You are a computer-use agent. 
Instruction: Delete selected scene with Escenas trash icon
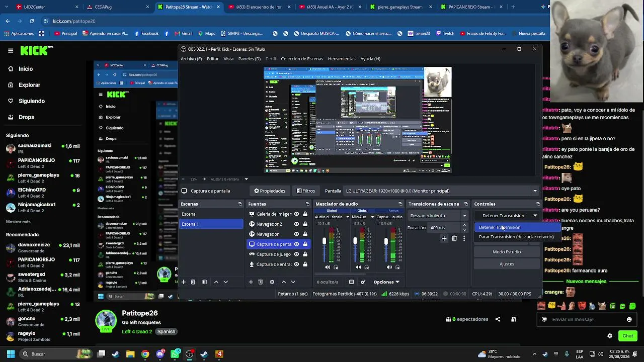(x=193, y=282)
